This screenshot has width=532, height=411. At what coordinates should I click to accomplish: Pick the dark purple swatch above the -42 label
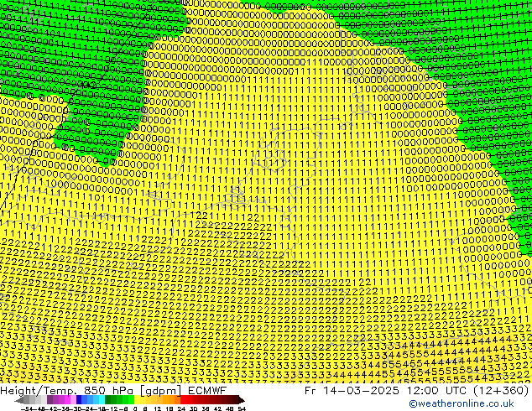(x=50, y=400)
